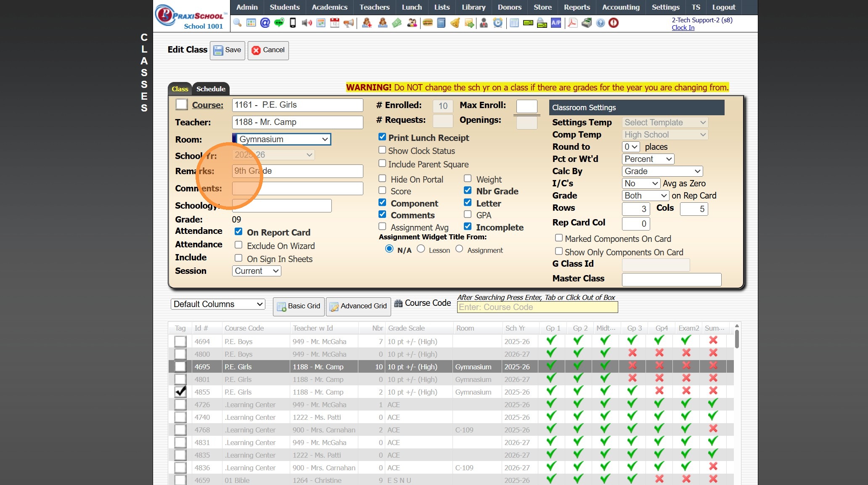Open the alarm clock icon
The height and width of the screenshot is (485, 868).
(498, 23)
